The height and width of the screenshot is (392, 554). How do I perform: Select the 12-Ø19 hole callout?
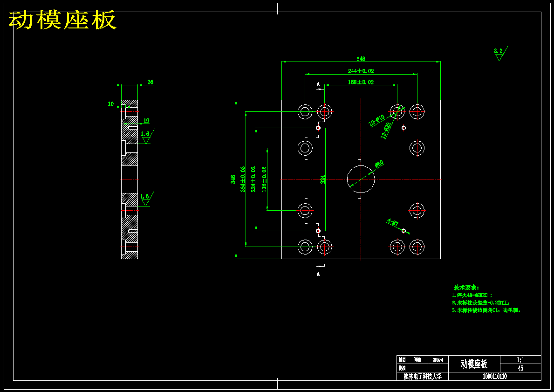(376, 121)
